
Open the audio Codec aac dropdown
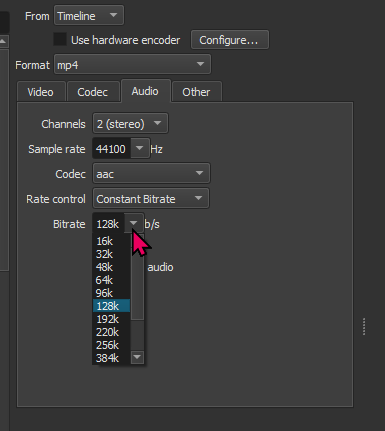151,173
